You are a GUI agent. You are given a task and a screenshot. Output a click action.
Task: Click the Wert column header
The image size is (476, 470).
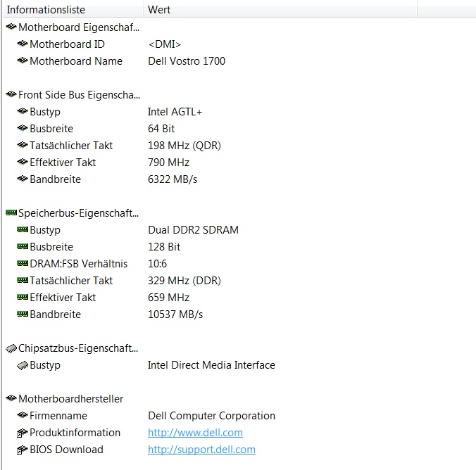click(280, 9)
